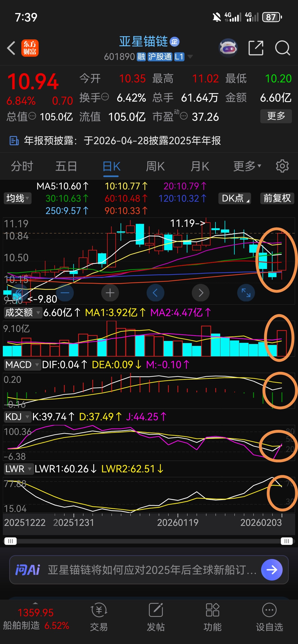
Task: Tap the latest red candlestick on K-line chart
Action: click(282, 251)
